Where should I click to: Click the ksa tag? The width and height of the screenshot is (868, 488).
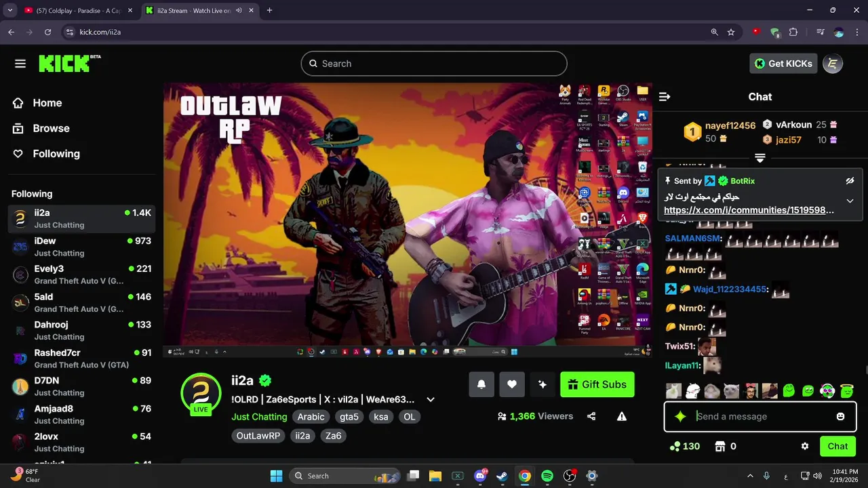(x=381, y=417)
